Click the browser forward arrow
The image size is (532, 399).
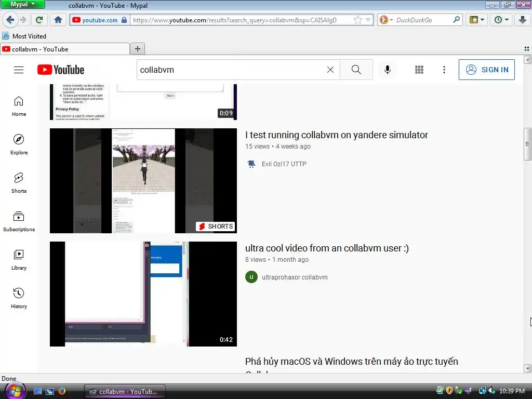point(23,20)
